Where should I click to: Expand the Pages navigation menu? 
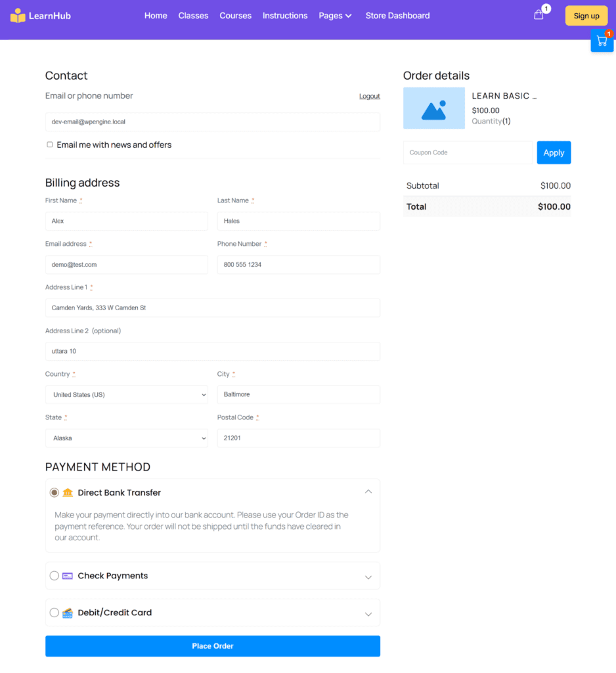pos(335,15)
